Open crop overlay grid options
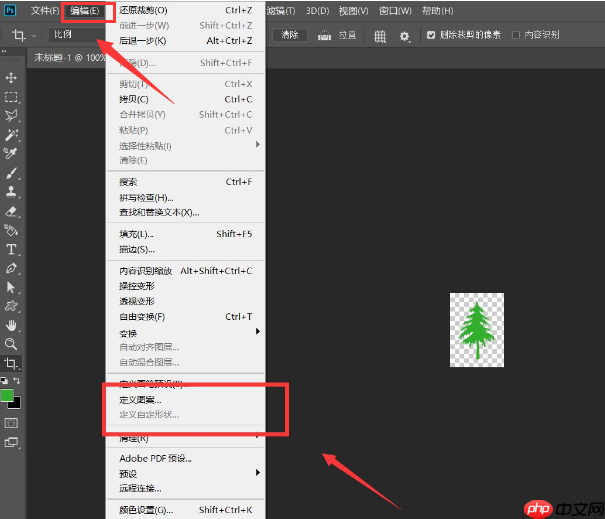Viewport: 605px width, 519px height. pos(380,36)
